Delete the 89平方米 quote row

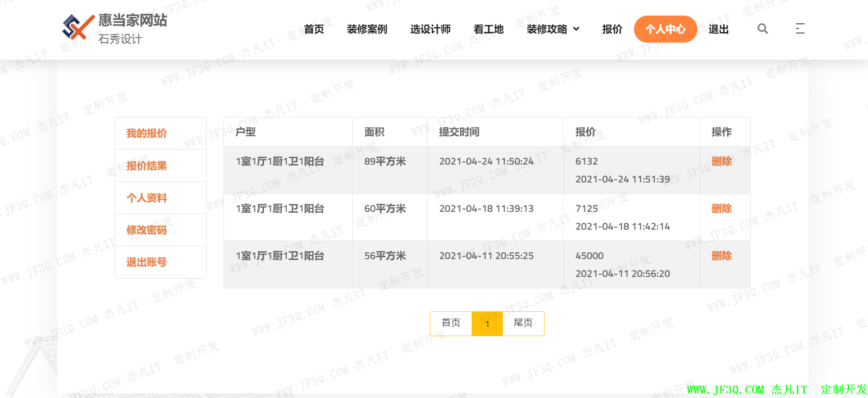click(x=721, y=161)
